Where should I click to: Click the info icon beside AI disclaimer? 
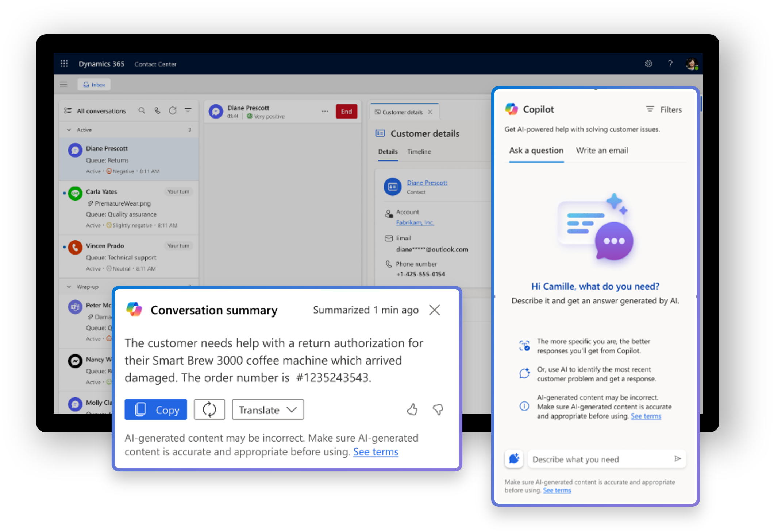pos(524,406)
